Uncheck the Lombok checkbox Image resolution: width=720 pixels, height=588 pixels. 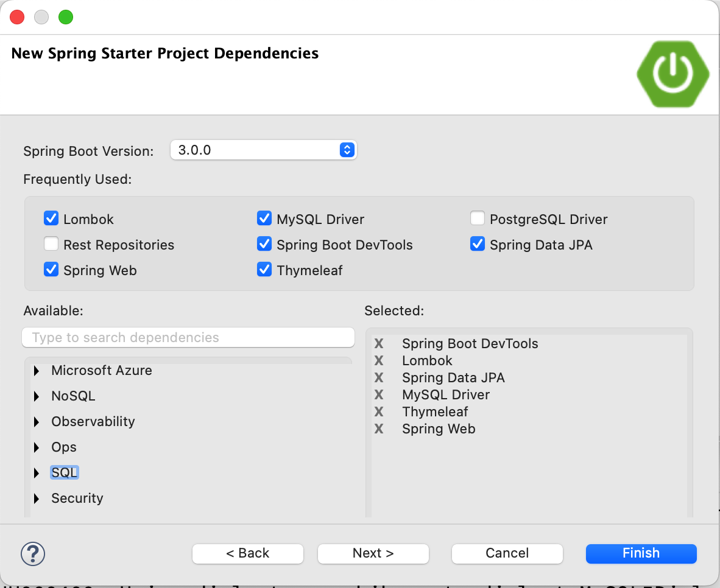click(51, 219)
